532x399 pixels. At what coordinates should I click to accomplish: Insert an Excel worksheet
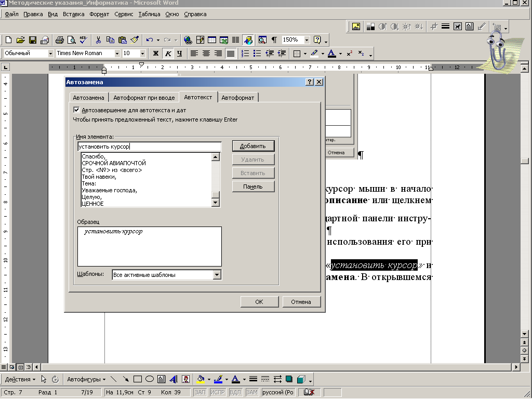(224, 40)
